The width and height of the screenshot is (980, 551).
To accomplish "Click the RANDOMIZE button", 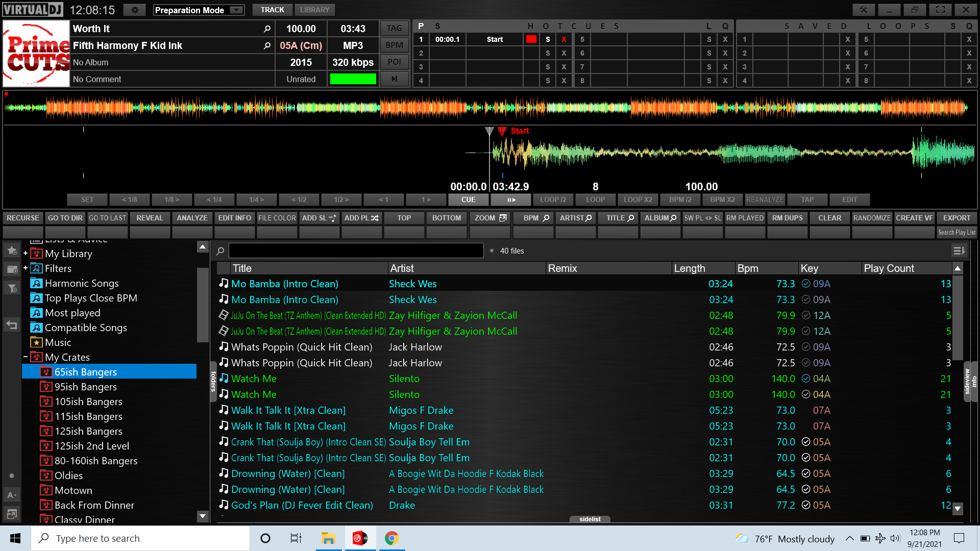I will (x=872, y=218).
